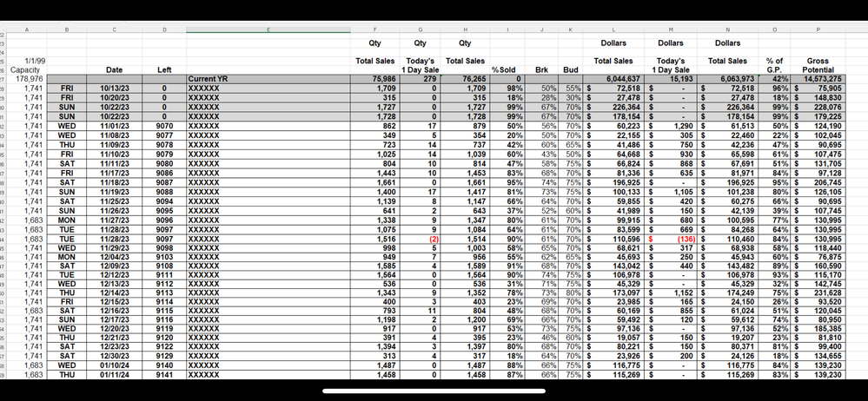The height and width of the screenshot is (401, 868).
Task: Click the %Sold column heading cell
Action: click(507, 69)
